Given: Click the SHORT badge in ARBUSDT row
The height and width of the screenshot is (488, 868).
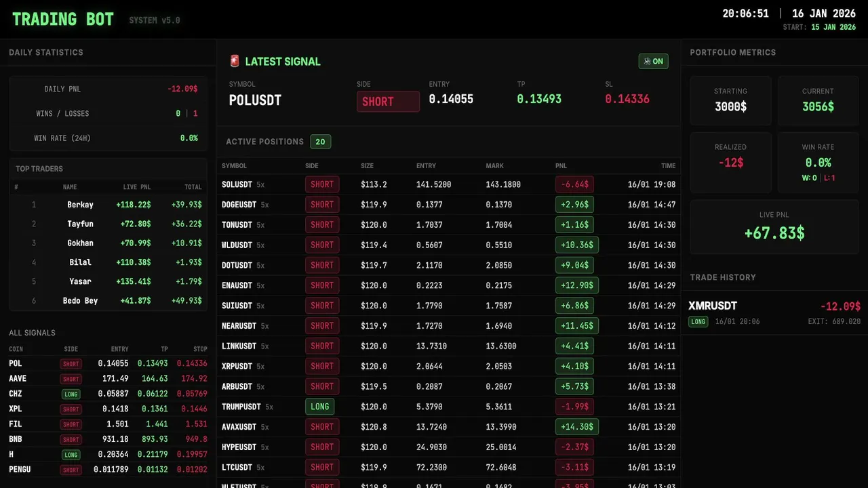Looking at the screenshot, I should (322, 386).
